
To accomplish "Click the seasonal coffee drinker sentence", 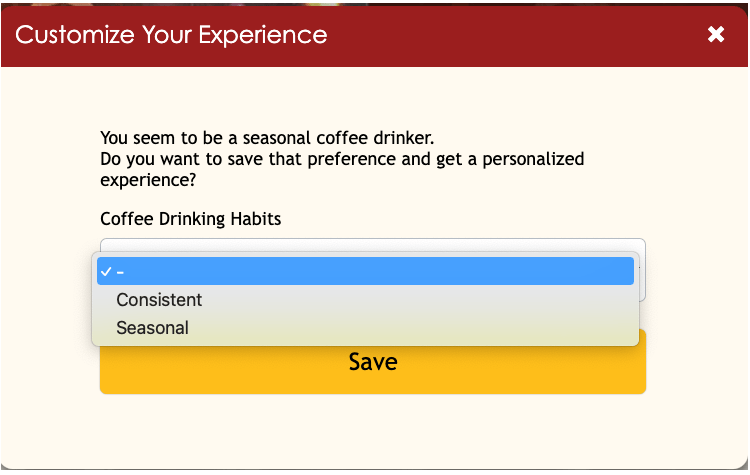I will (x=267, y=138).
